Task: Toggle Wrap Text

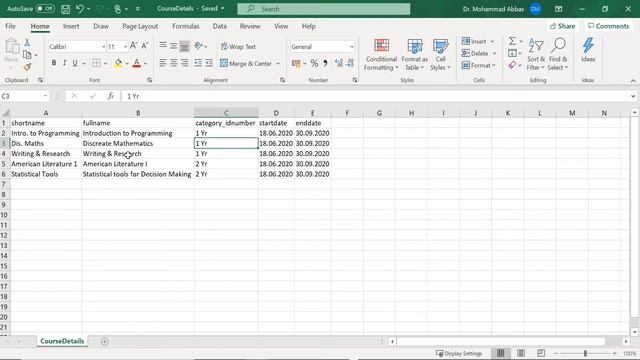Action: 238,47
